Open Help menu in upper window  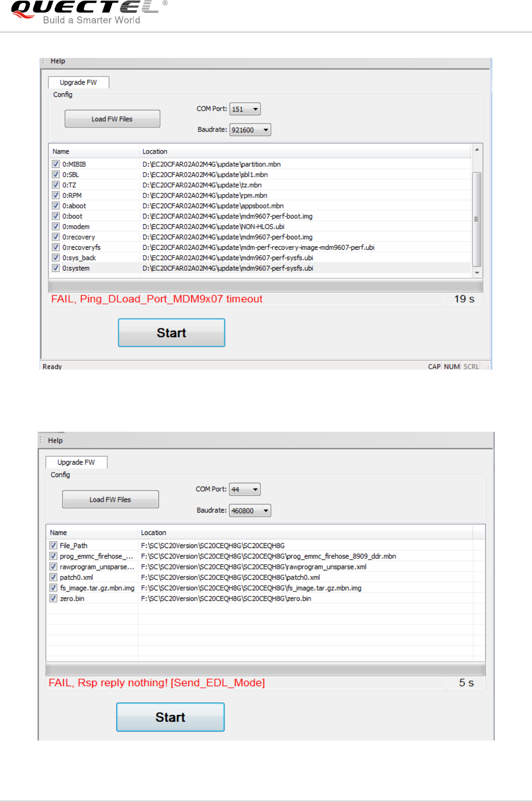tap(58, 61)
